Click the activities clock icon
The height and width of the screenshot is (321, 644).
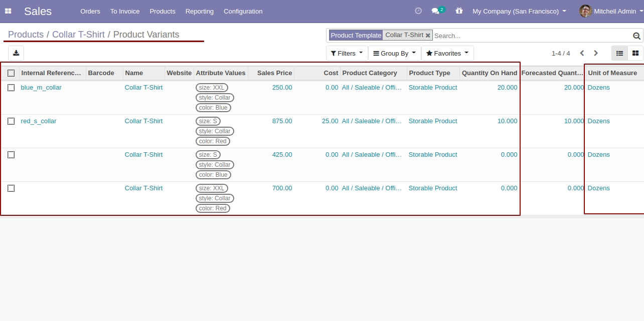click(x=418, y=11)
